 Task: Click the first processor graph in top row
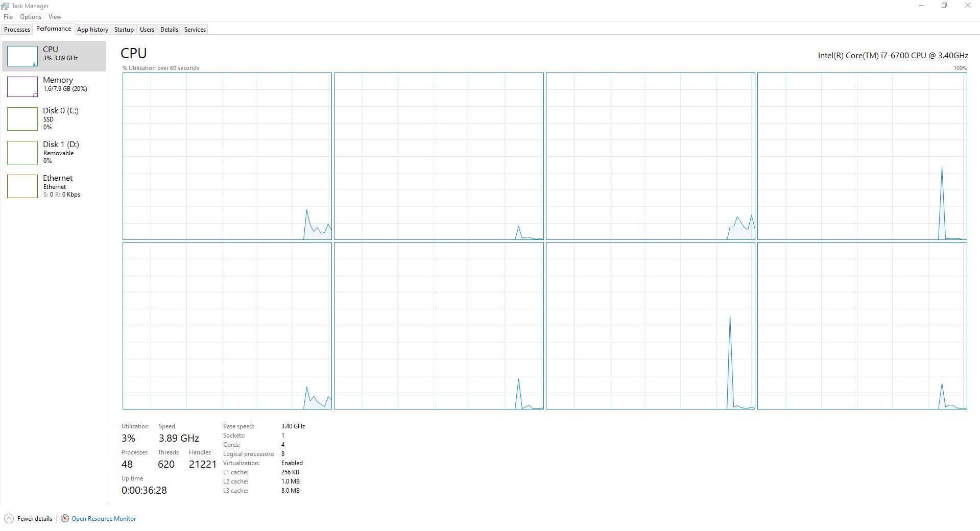[x=227, y=156]
